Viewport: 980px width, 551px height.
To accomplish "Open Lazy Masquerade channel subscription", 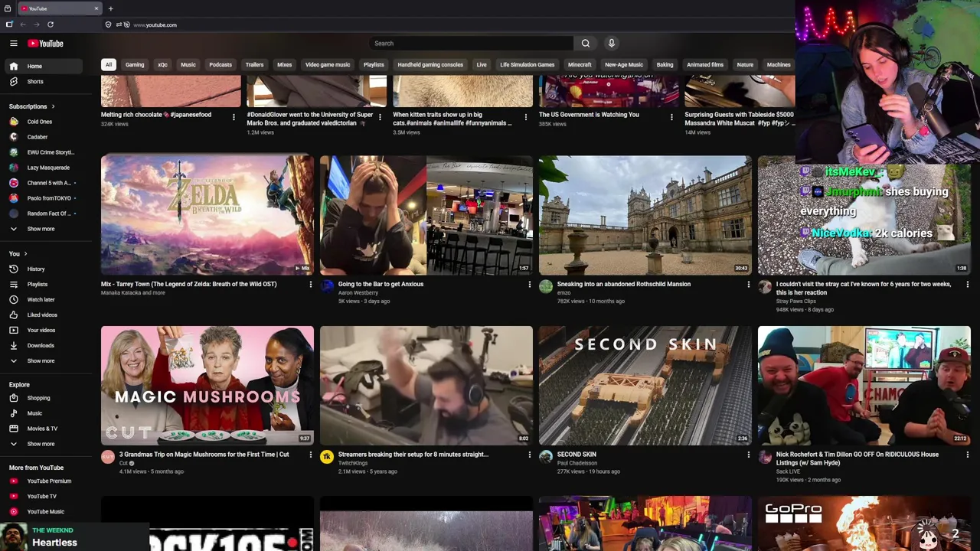I will point(43,168).
